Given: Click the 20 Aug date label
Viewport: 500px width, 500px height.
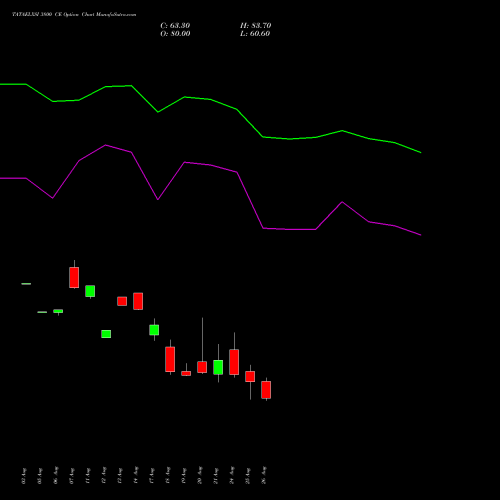Looking at the screenshot, I should click(x=200, y=476).
